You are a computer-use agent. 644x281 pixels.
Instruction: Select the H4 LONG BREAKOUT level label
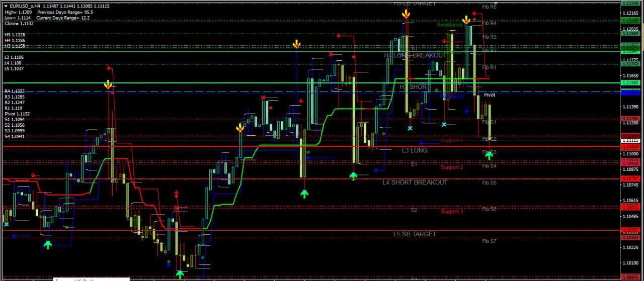click(x=415, y=55)
